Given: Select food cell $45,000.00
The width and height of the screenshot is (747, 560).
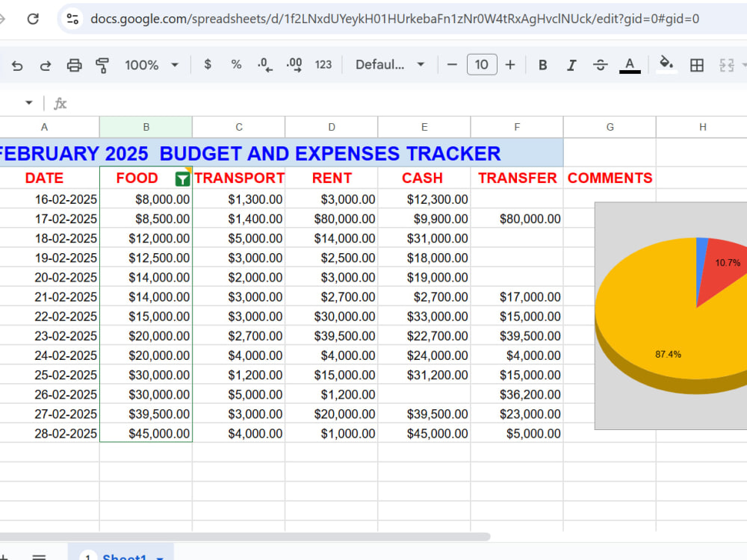Looking at the screenshot, I should click(146, 433).
